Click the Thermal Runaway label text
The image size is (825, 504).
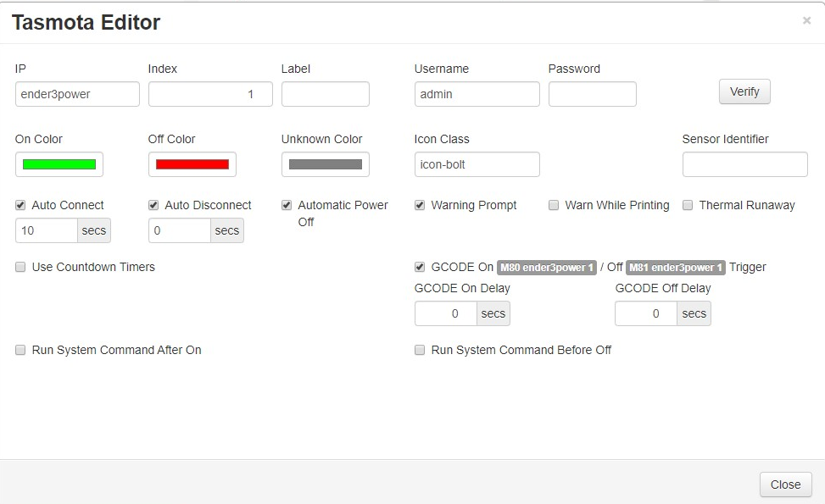click(747, 205)
